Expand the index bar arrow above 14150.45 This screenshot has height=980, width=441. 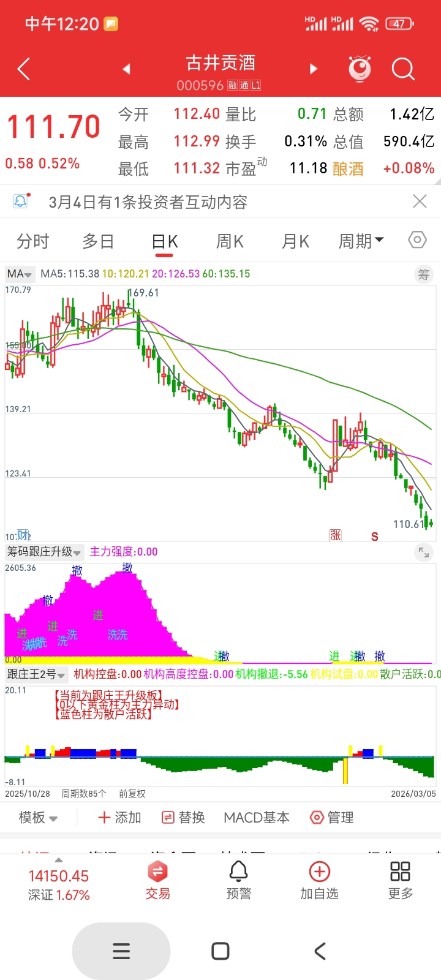59,861
